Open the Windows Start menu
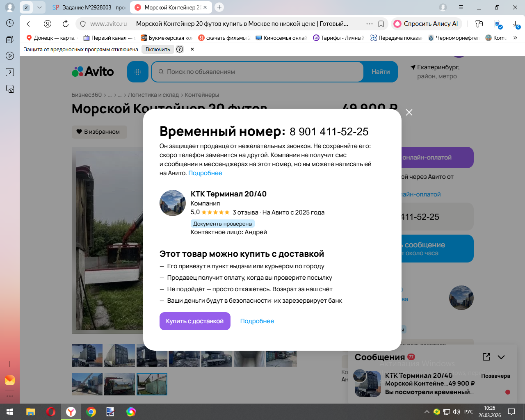Viewport: 525px width, 420px height. 10,412
